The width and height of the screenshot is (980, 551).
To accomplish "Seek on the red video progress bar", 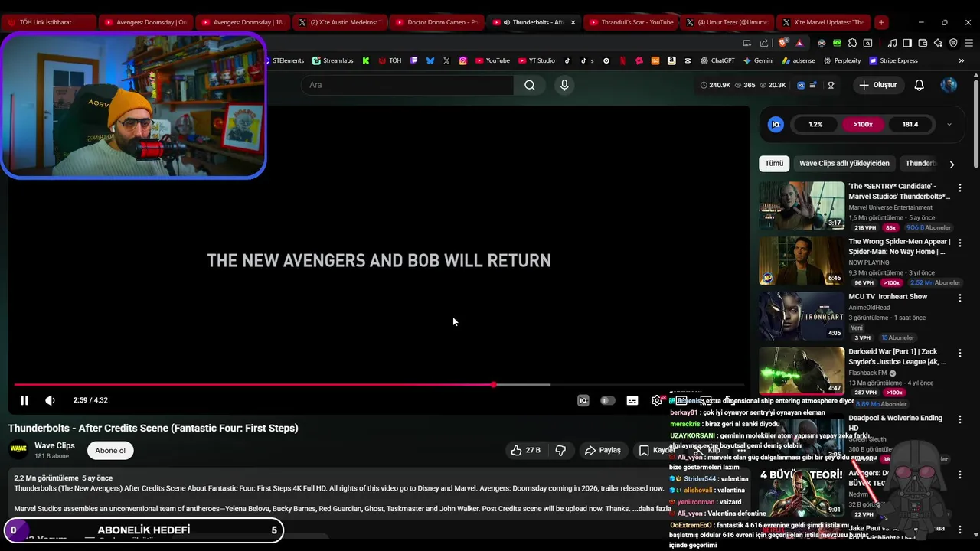I will pyautogui.click(x=379, y=384).
